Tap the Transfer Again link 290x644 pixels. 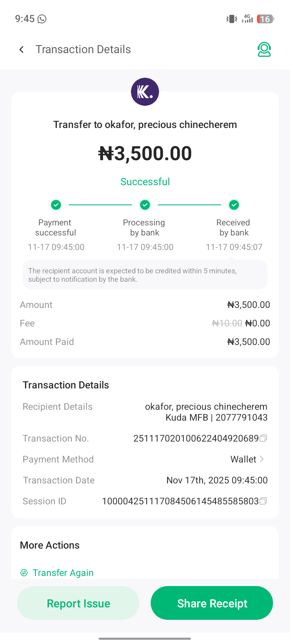click(x=63, y=573)
